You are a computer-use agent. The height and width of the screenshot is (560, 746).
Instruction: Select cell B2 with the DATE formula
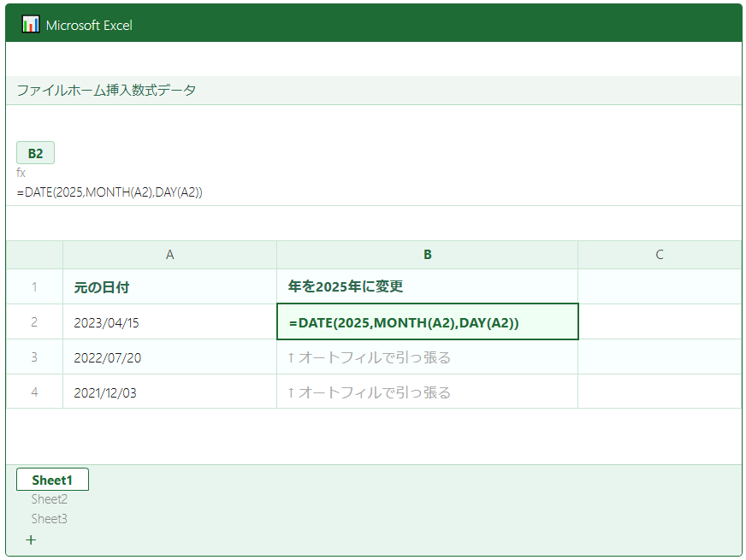tap(427, 322)
